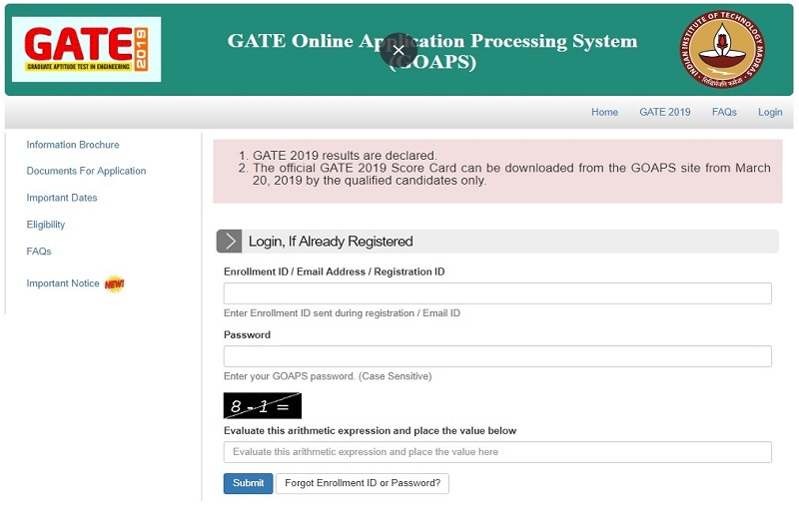Image resolution: width=799 pixels, height=532 pixels.
Task: Click the Score Card download notice text
Action: point(511,174)
